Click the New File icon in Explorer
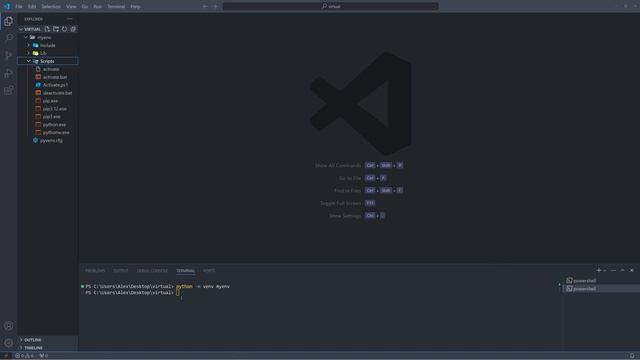The image size is (640, 360). point(47,29)
